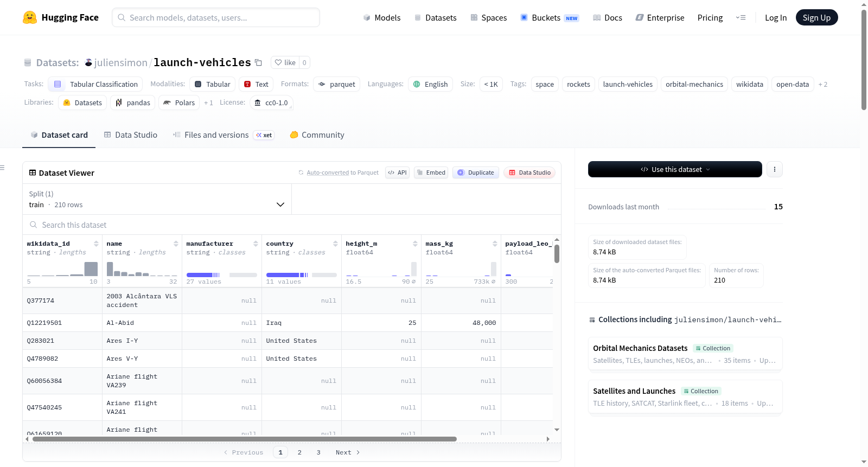868x467 pixels.
Task: Expand the Split train selector
Action: 157,199
